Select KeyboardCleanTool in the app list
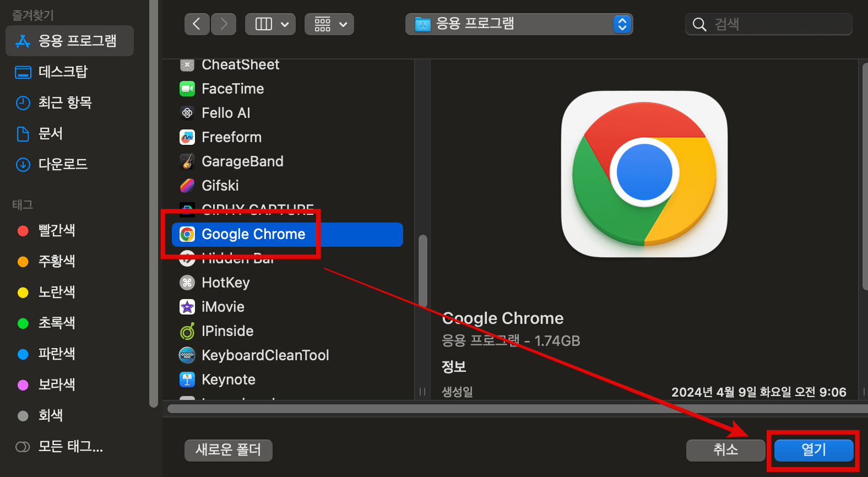Viewport: 868px width, 477px height. [287, 355]
